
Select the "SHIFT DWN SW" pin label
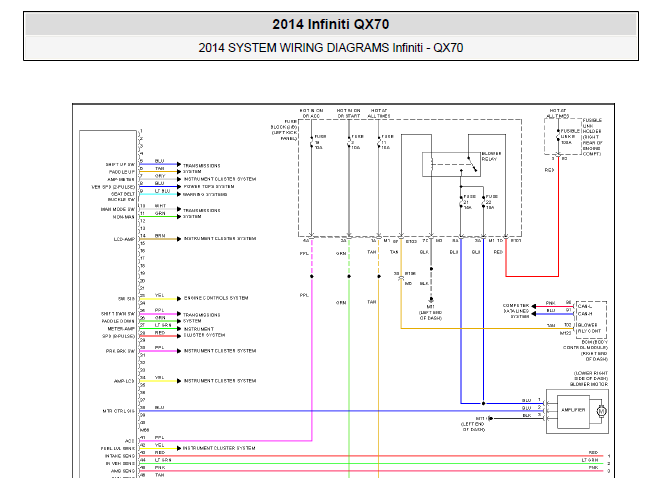118,314
